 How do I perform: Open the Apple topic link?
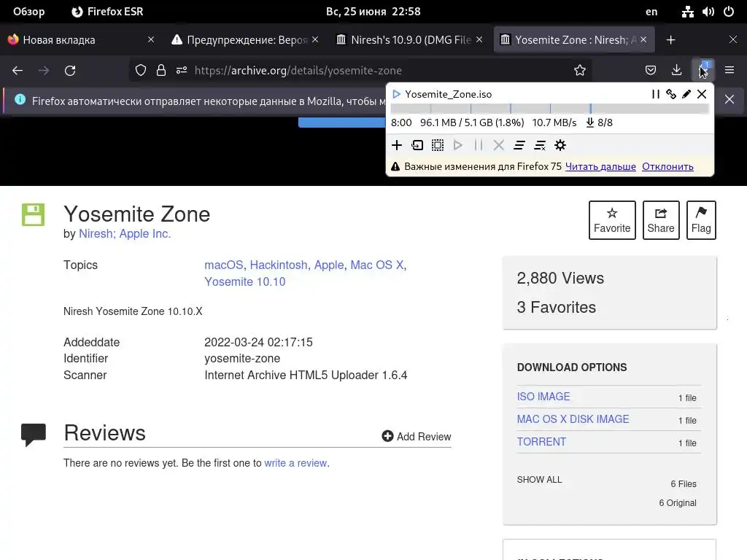point(329,265)
